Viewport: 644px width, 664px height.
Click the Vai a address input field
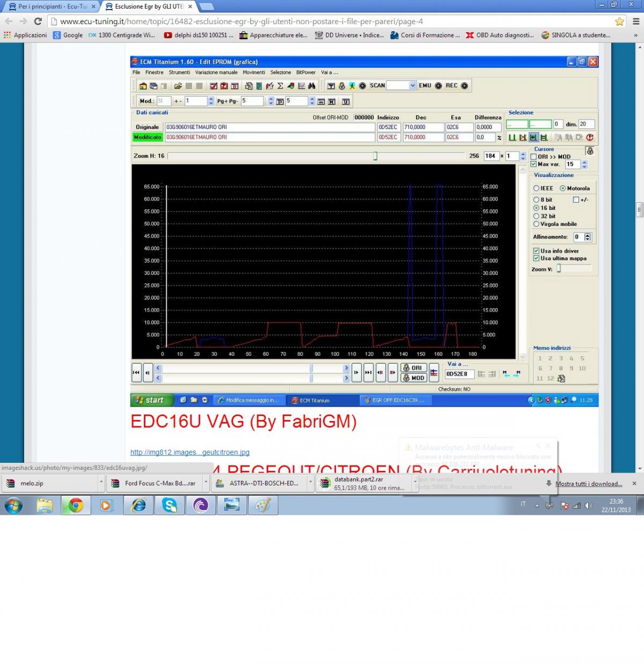459,374
